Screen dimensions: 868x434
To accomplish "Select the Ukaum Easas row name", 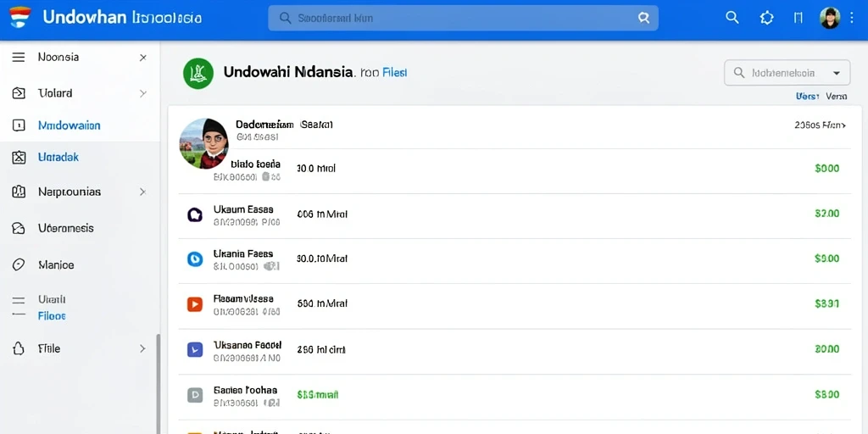I will [243, 210].
